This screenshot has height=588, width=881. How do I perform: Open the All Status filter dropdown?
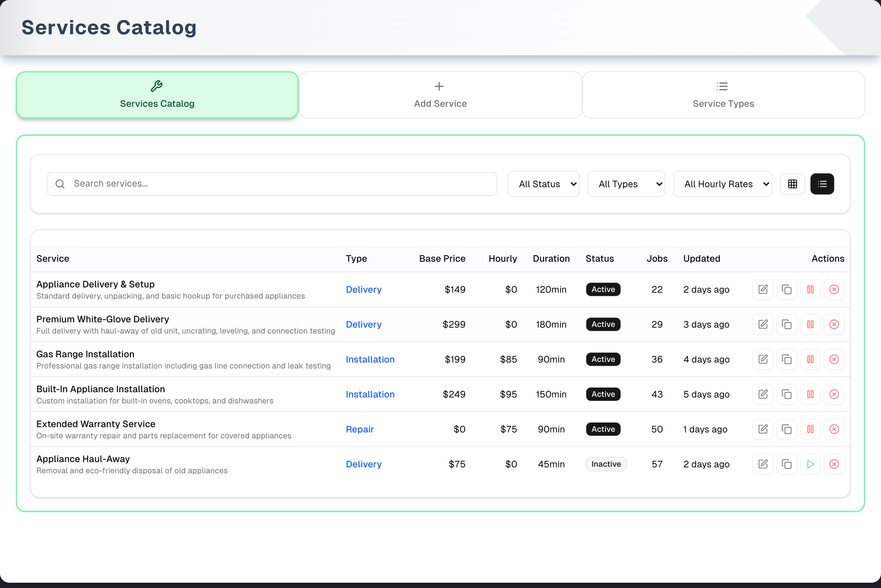pos(543,184)
